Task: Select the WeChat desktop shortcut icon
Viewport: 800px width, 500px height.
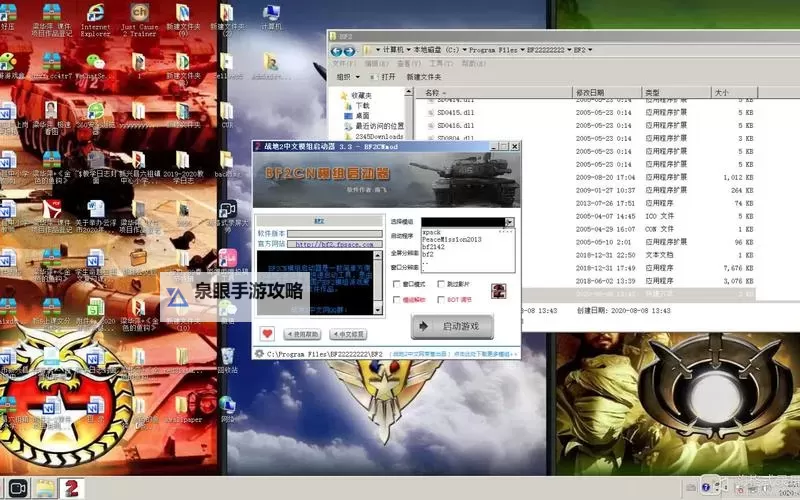Action: 95,66
